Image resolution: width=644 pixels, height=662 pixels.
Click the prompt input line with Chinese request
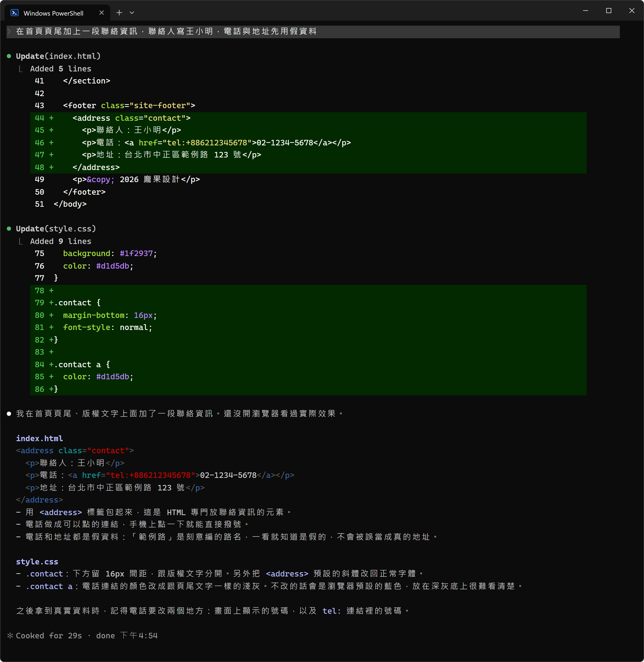(313, 31)
